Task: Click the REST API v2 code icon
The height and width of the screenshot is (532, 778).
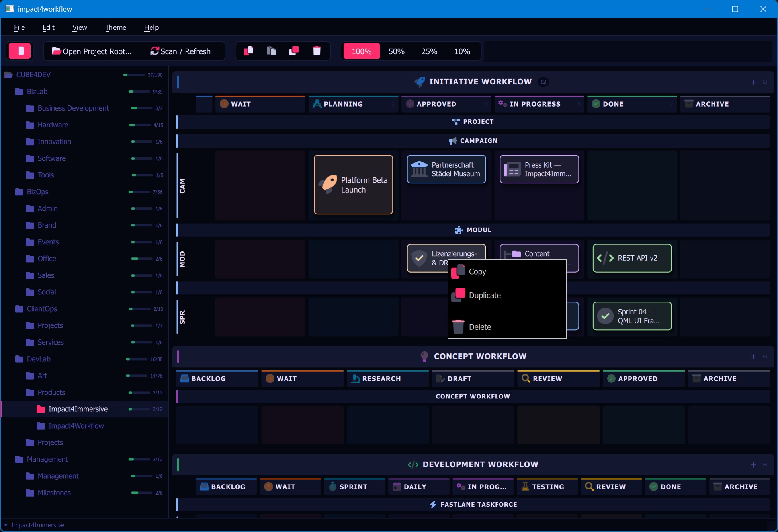Action: [x=605, y=258]
